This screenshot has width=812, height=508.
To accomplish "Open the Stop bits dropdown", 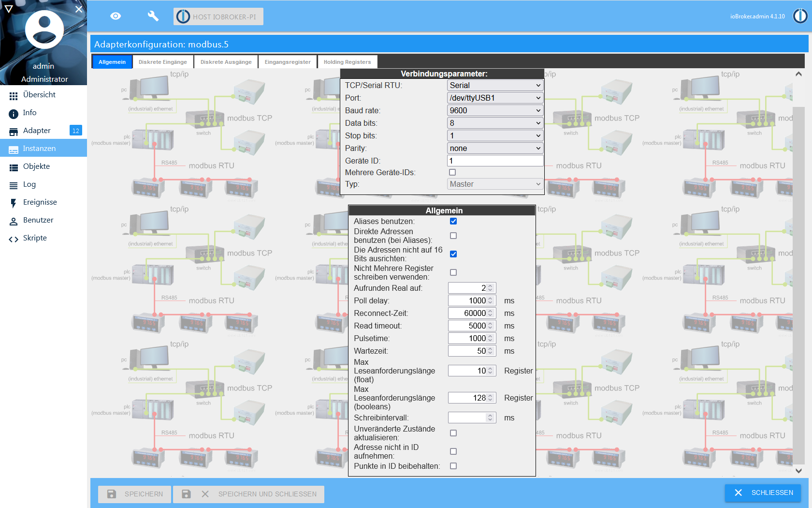I will point(495,135).
